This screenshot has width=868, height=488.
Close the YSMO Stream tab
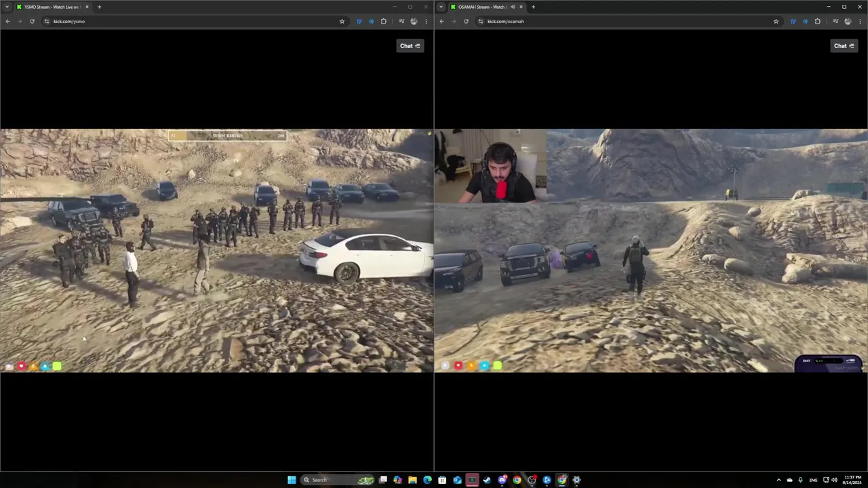87,7
